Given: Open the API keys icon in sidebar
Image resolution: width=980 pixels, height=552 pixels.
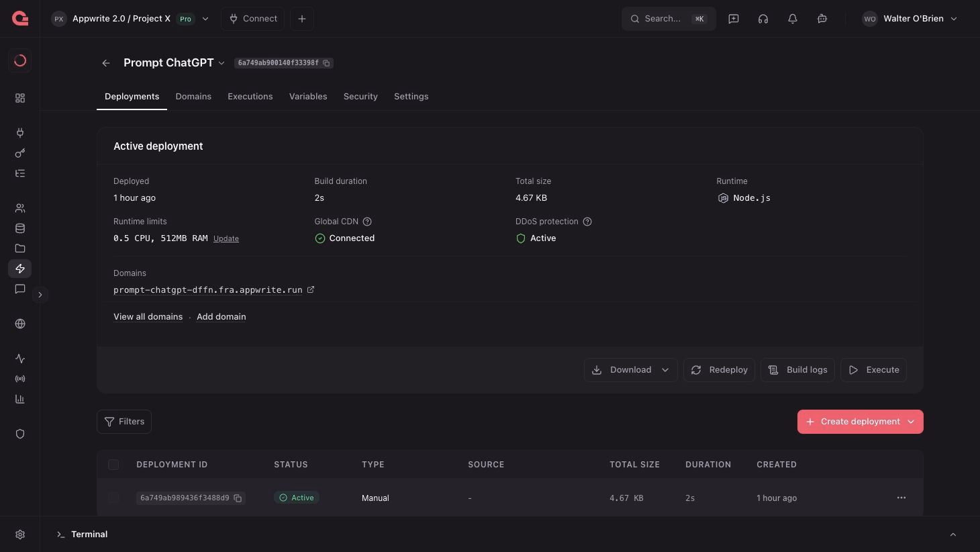Looking at the screenshot, I should coord(20,153).
